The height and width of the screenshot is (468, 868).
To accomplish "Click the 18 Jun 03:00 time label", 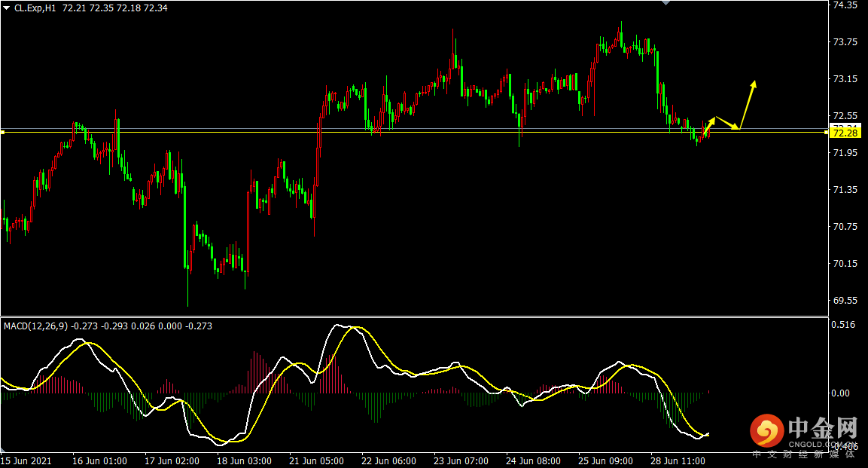I will click(244, 460).
